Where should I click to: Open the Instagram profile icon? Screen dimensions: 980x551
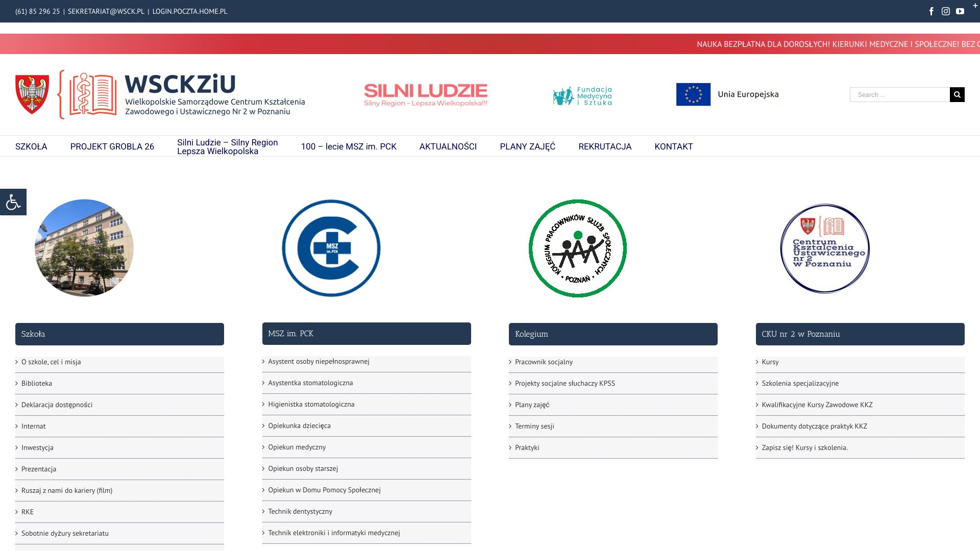tap(946, 11)
